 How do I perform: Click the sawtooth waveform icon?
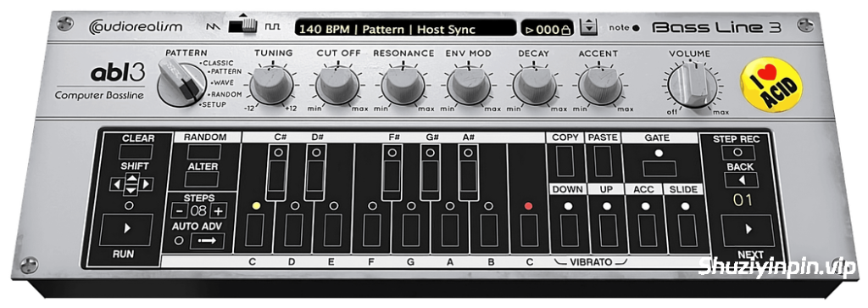pyautogui.click(x=213, y=26)
